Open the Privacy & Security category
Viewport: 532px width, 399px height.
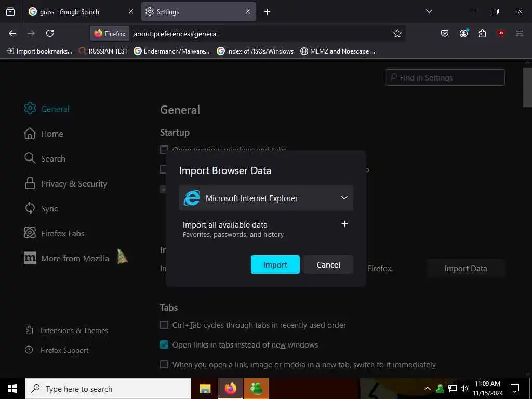(x=66, y=183)
